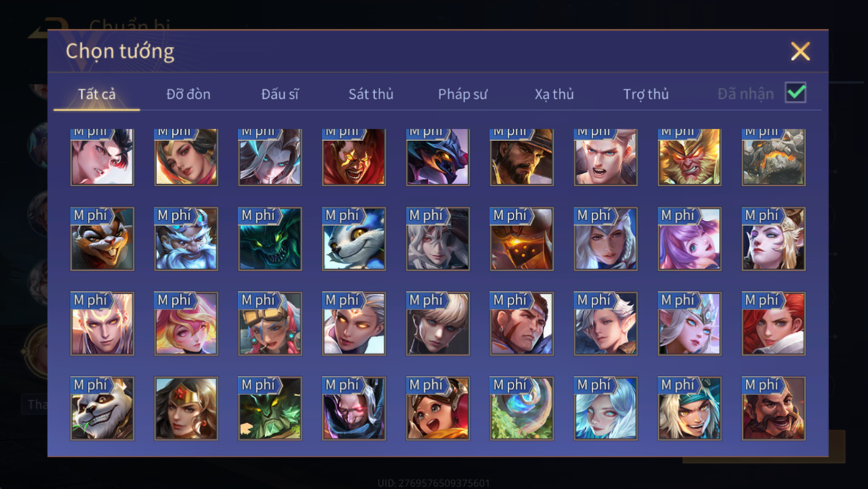Open the Sát thủ tab
This screenshot has width=868, height=489.
coord(371,94)
